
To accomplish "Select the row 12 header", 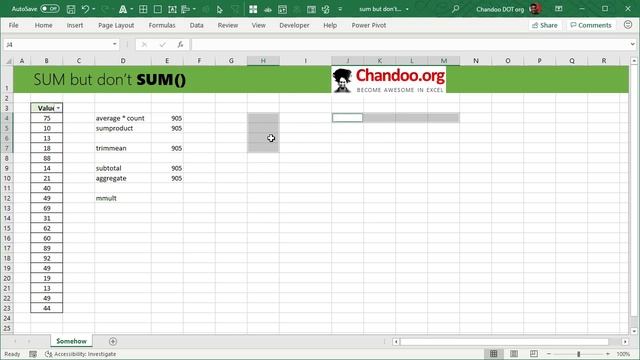I will coord(7,198).
